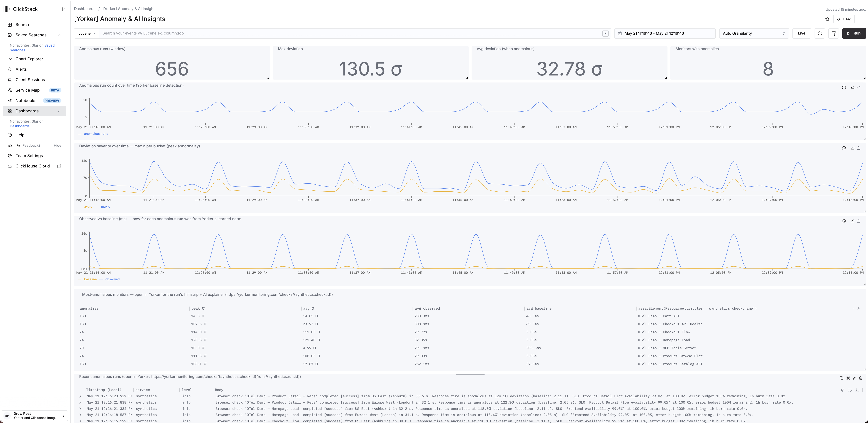Open Team Settings in the sidebar
This screenshot has width=868, height=423.
tap(34, 156)
